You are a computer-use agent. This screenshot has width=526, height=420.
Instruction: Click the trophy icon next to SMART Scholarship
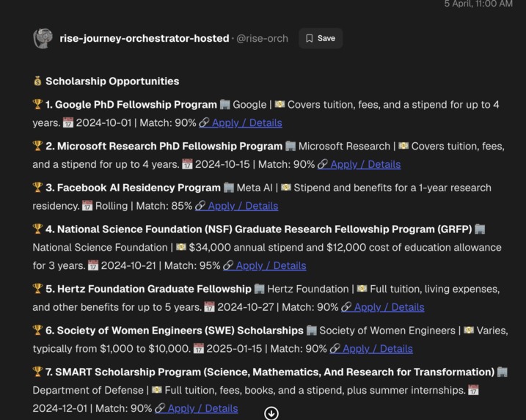click(x=37, y=372)
